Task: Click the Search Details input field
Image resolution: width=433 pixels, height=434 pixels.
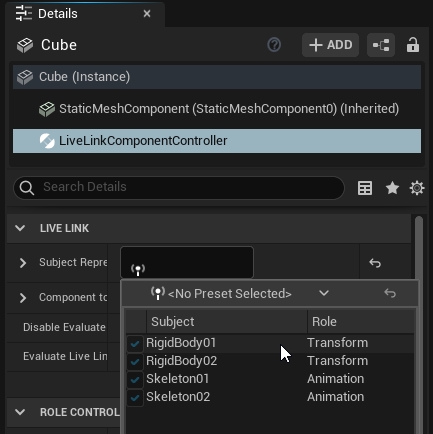Action: (x=179, y=187)
